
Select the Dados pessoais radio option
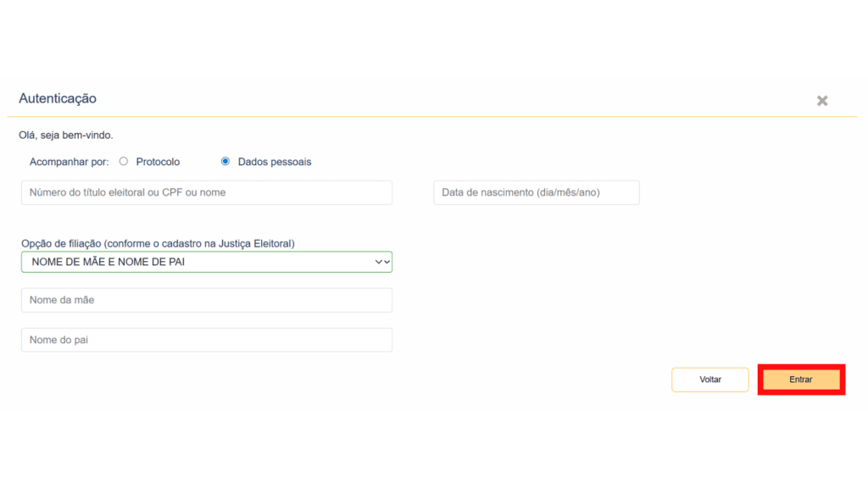click(x=222, y=161)
